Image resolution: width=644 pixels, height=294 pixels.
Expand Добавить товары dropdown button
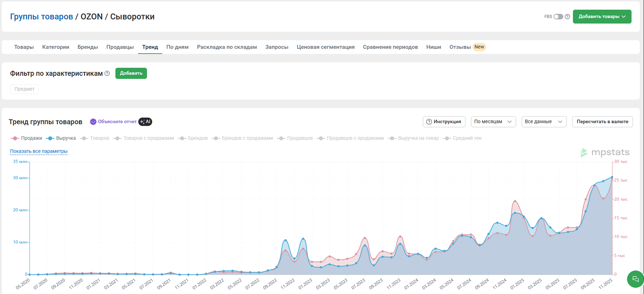tap(602, 16)
